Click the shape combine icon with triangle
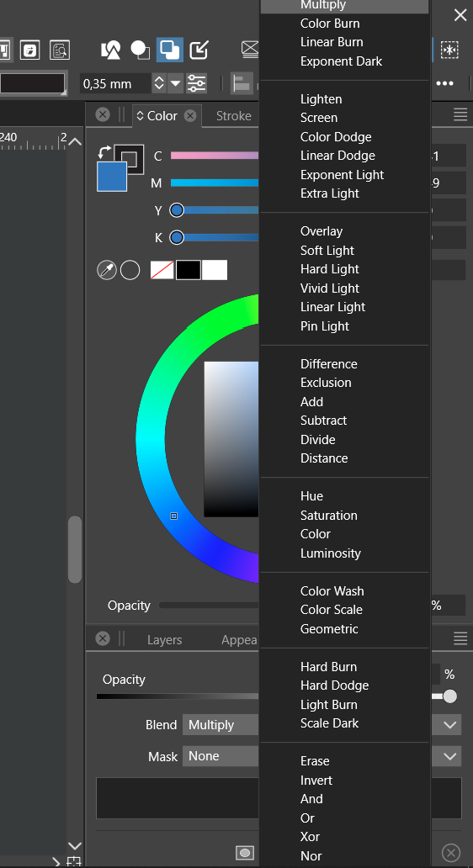 [111, 50]
